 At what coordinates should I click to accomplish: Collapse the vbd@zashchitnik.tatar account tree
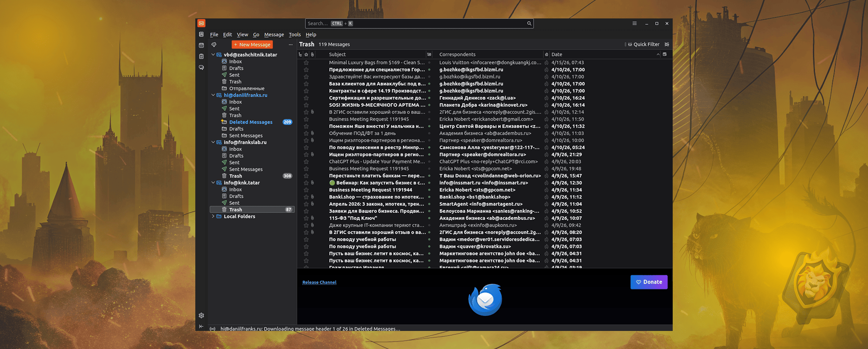click(213, 55)
